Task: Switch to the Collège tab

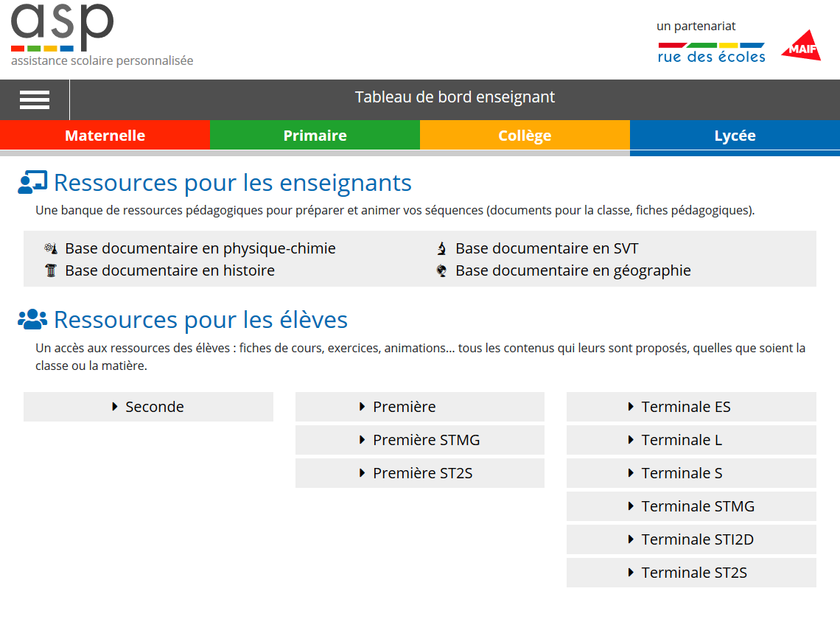Action: tap(525, 135)
